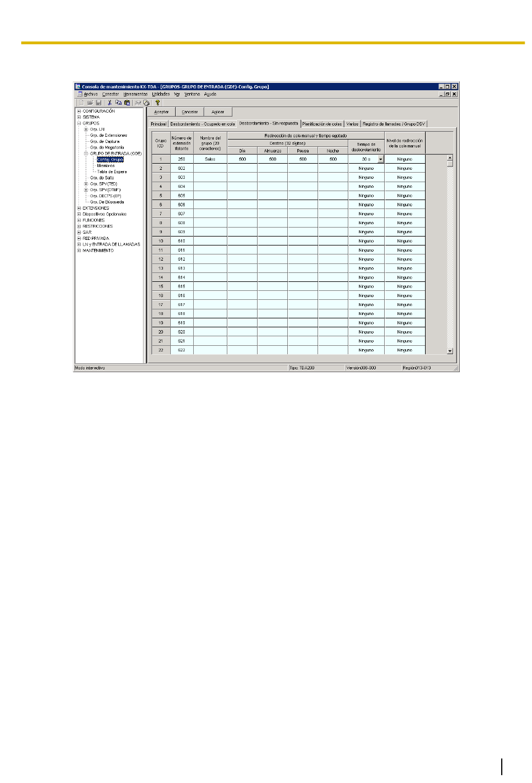The width and height of the screenshot is (532, 783).
Task: Select Grp. de Salto in the tree
Action: pyautogui.click(x=102, y=178)
